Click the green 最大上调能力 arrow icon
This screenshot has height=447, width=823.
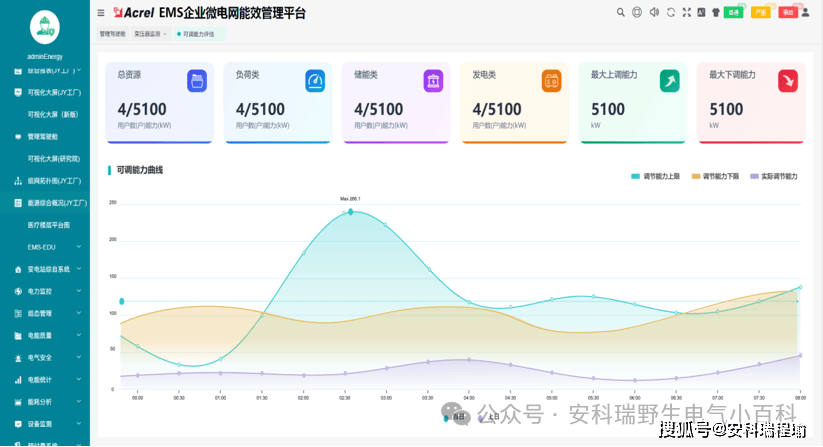(x=670, y=81)
